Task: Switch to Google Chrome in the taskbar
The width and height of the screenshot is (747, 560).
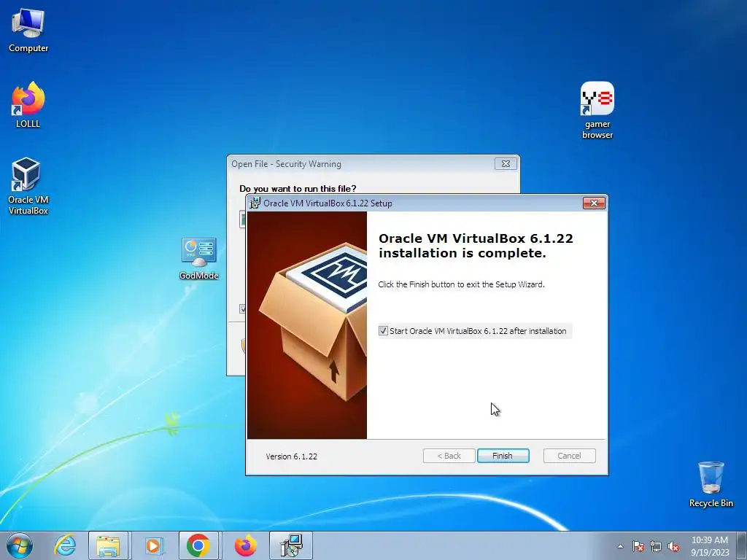Action: (198, 545)
